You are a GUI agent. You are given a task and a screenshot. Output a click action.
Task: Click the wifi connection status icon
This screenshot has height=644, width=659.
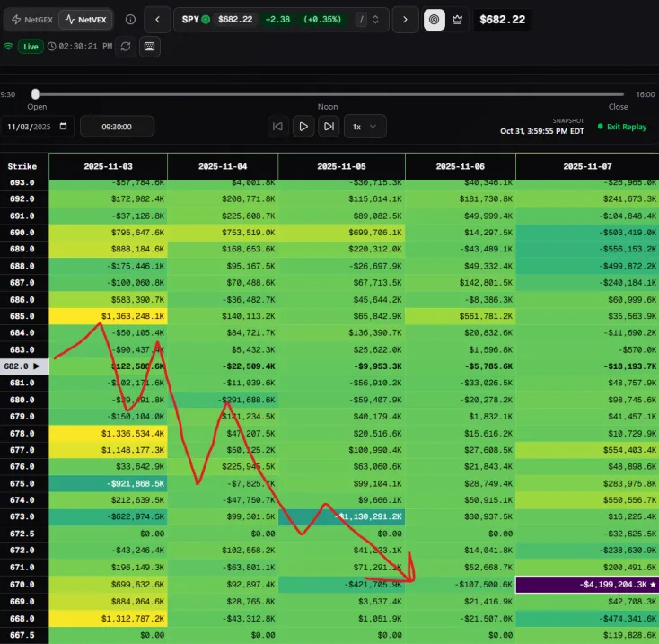tap(8, 46)
